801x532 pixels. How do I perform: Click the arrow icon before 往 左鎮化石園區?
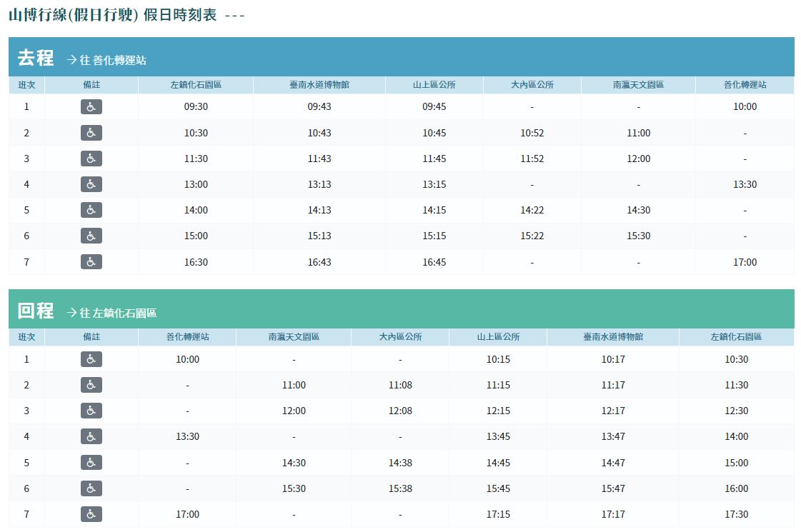71,313
